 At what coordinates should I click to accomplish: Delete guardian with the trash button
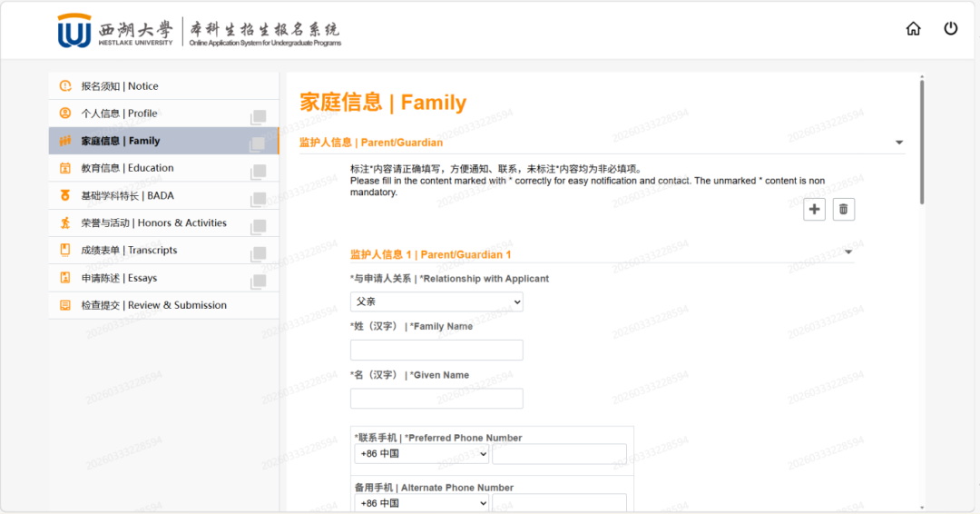click(x=843, y=210)
